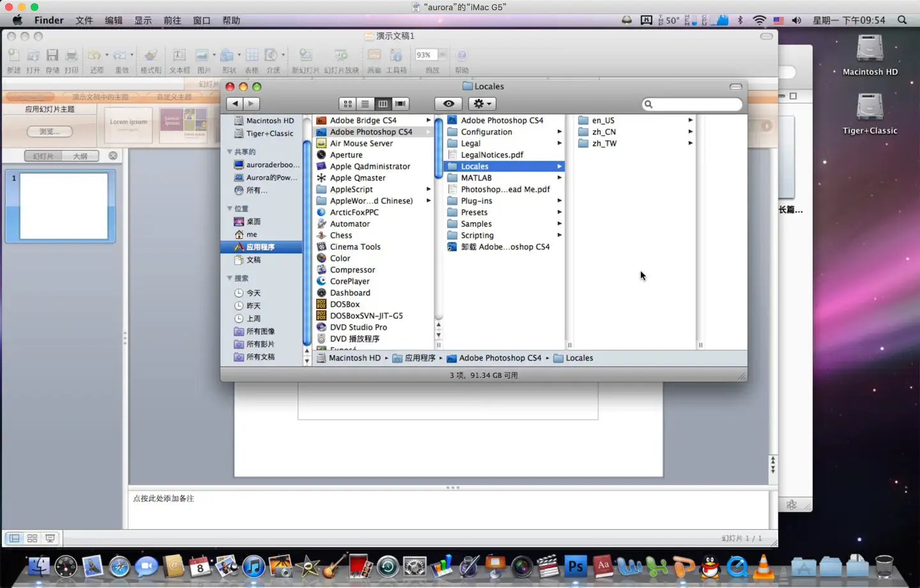Screen dimensions: 920x588
Task: Open the 显示 menu
Action: 143,20
